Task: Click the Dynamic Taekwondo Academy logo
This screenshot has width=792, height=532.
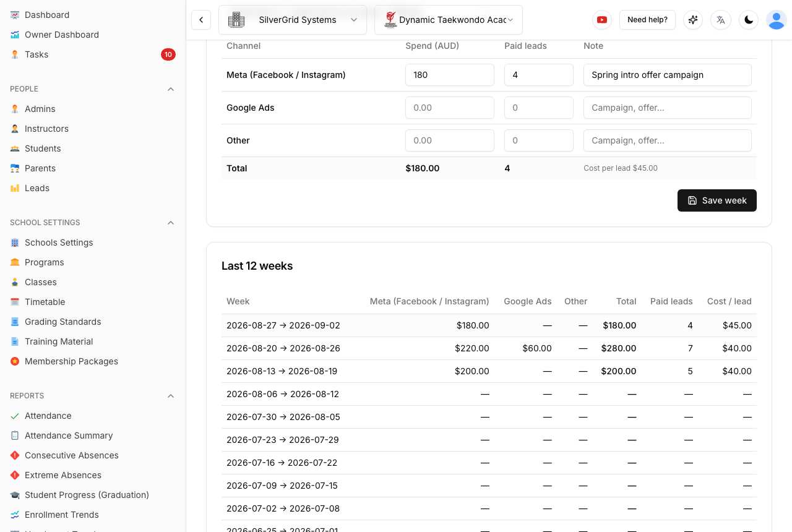Action: (390, 20)
